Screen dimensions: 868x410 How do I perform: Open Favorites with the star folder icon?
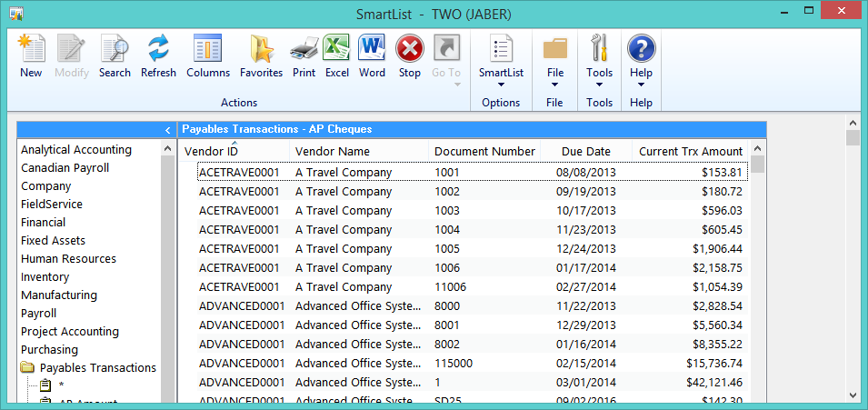pos(261,49)
